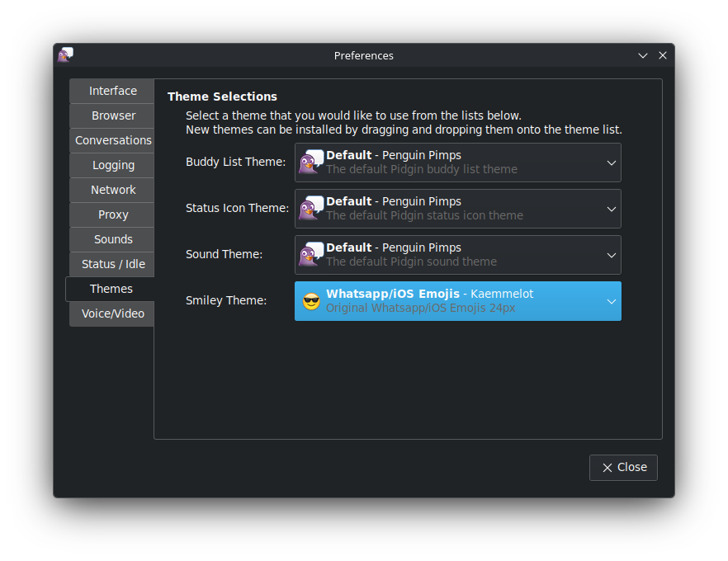Screen dimensions: 728x561
Task: Click the 'Smiley Theme:' label
Action: [226, 300]
